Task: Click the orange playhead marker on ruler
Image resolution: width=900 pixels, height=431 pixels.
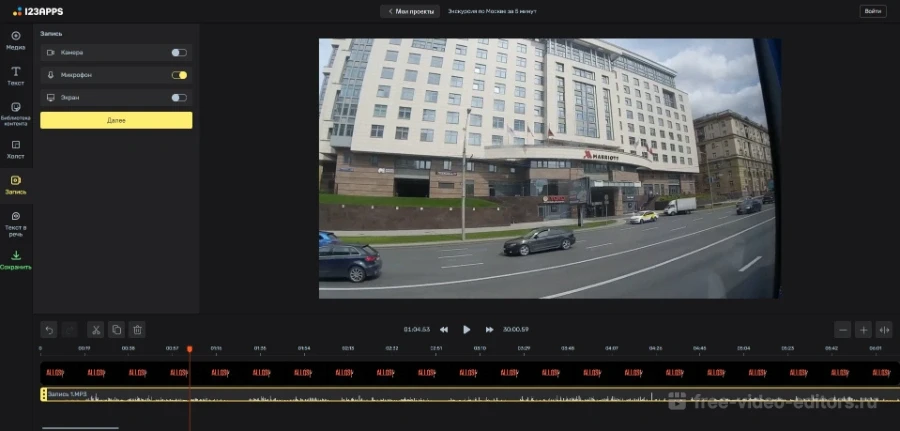Action: (189, 349)
